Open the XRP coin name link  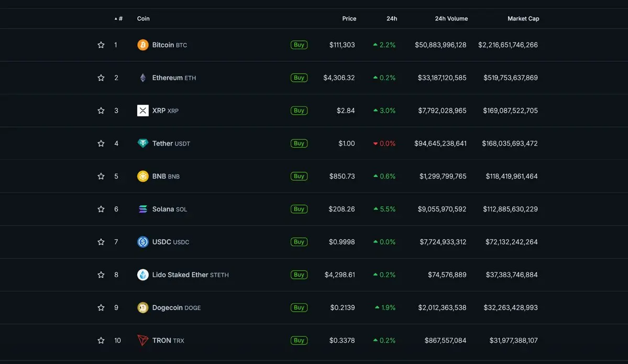tap(165, 111)
